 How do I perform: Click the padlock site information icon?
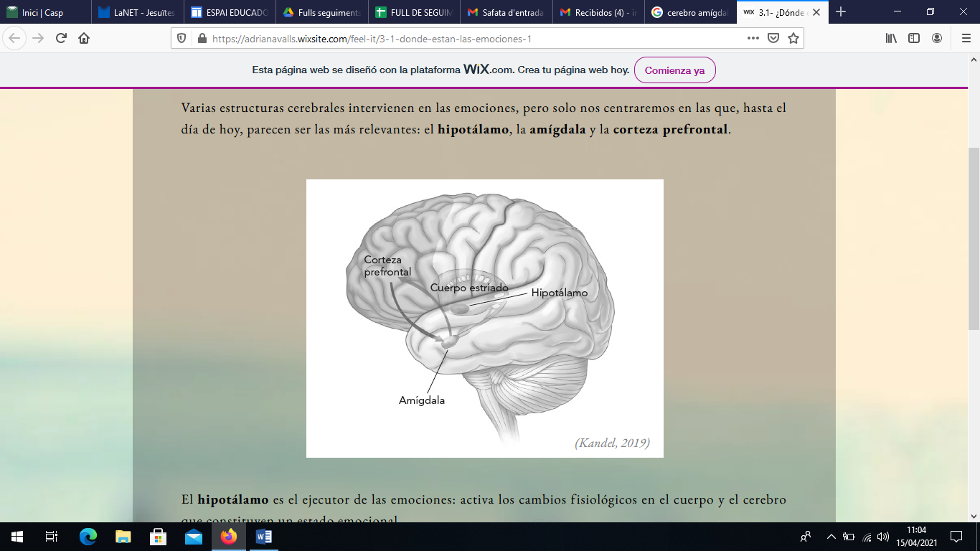point(201,39)
